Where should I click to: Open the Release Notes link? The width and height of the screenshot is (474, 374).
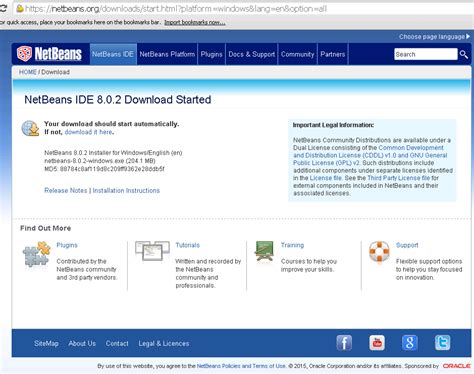pyautogui.click(x=66, y=190)
